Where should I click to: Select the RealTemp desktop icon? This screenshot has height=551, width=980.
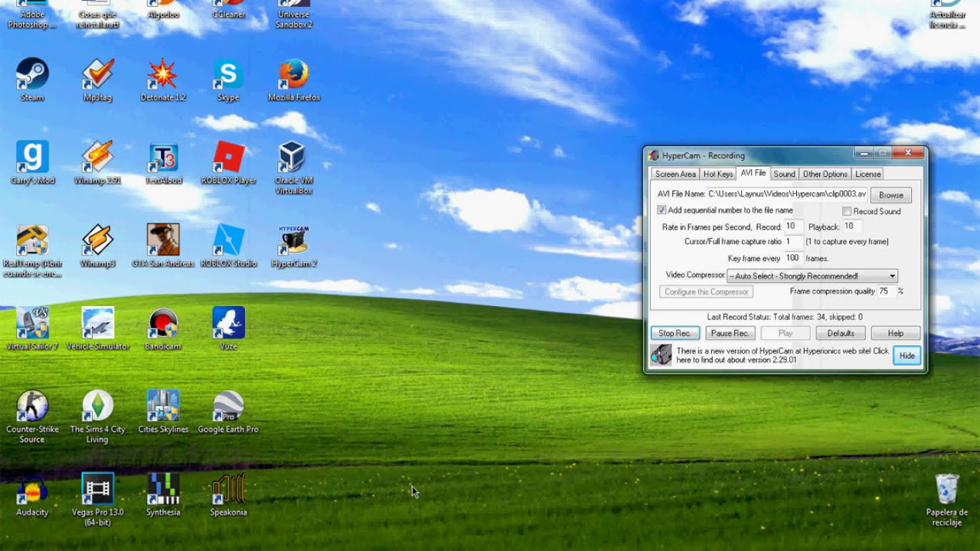coord(32,250)
